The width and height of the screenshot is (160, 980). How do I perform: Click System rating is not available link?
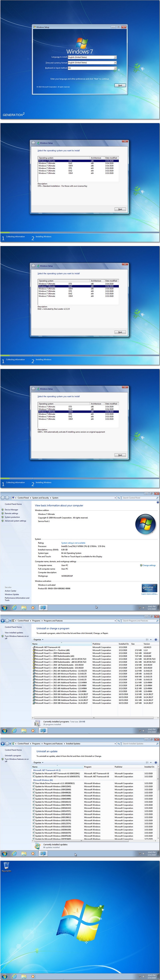tap(73, 543)
